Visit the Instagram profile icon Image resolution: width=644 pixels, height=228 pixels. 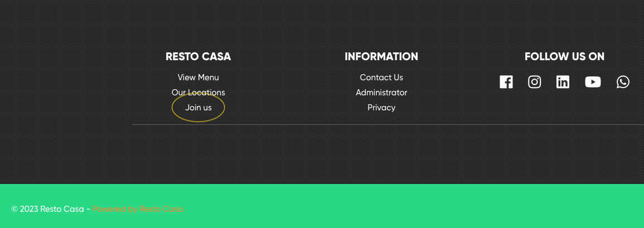[x=534, y=82]
